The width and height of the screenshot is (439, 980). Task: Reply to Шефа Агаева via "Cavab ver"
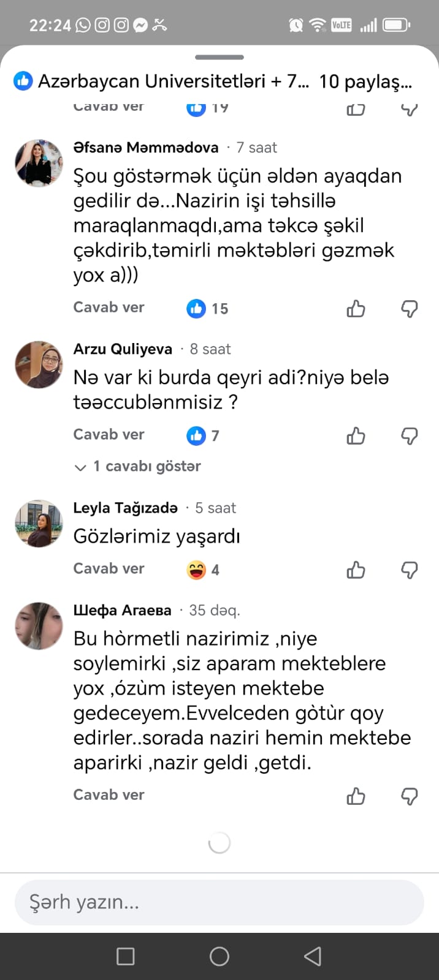pyautogui.click(x=109, y=794)
